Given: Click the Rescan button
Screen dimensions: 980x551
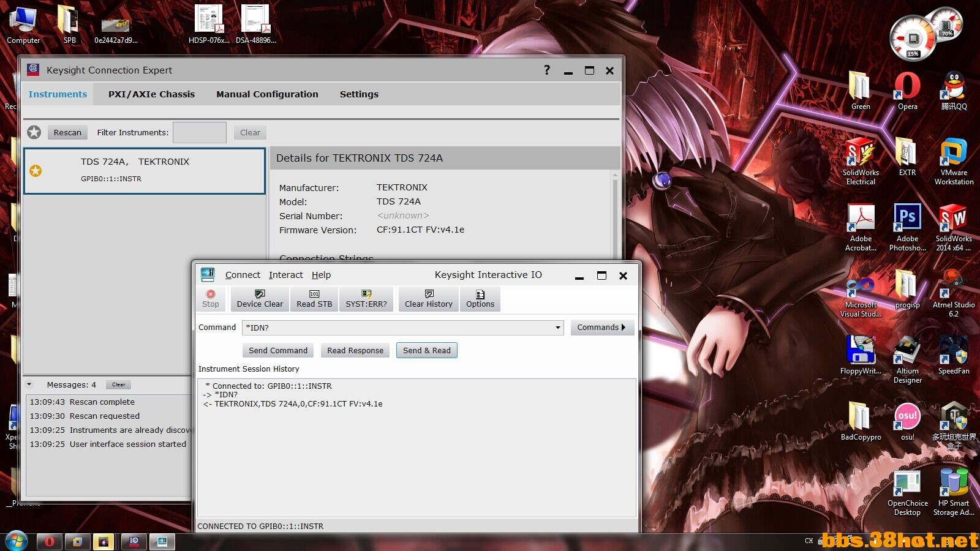Looking at the screenshot, I should 67,132.
